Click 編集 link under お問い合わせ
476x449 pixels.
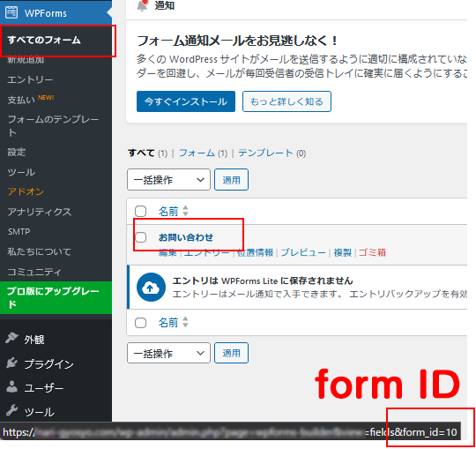point(167,252)
